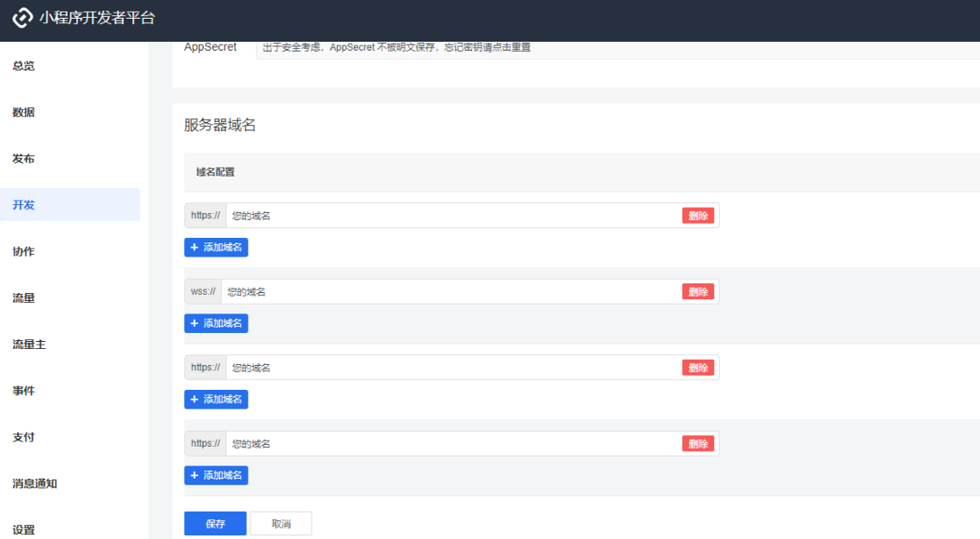Select 消息通知 in the sidebar
This screenshot has width=980, height=539.
(35, 483)
